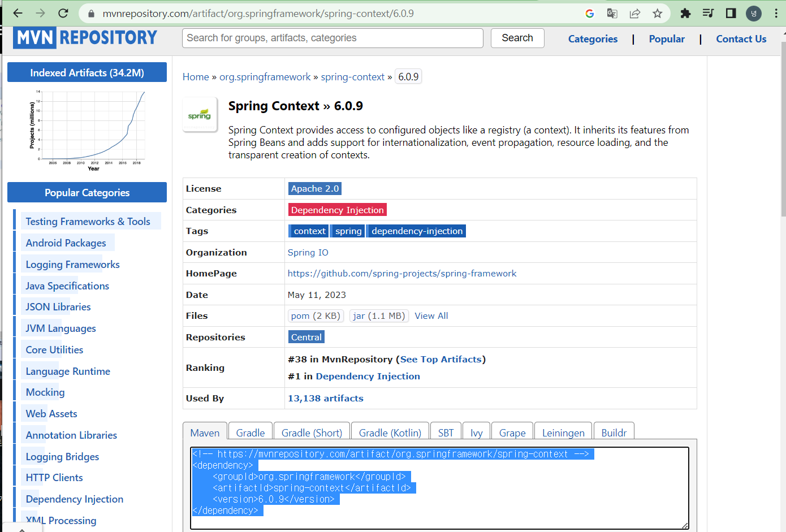Open Popular in top navigation

point(667,39)
